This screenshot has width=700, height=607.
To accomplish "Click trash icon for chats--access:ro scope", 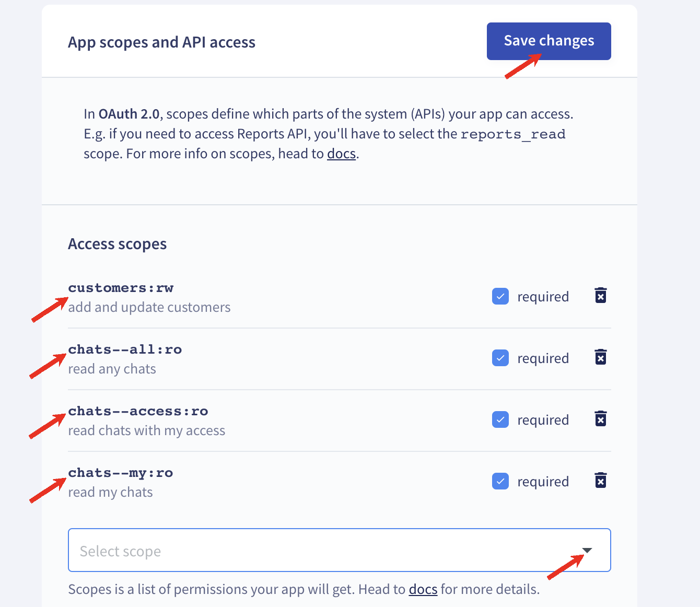I will point(601,419).
